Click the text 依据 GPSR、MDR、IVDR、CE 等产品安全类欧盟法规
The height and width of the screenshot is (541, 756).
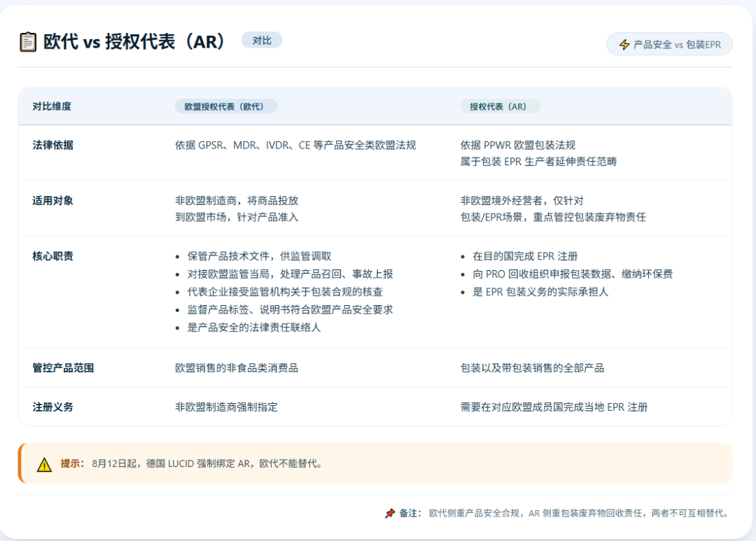[295, 145]
